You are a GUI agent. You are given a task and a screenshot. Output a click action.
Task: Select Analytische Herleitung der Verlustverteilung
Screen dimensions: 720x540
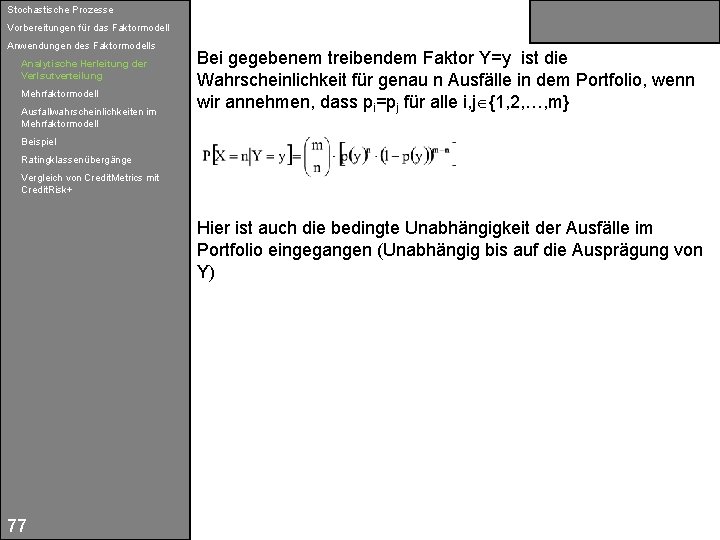click(x=84, y=70)
